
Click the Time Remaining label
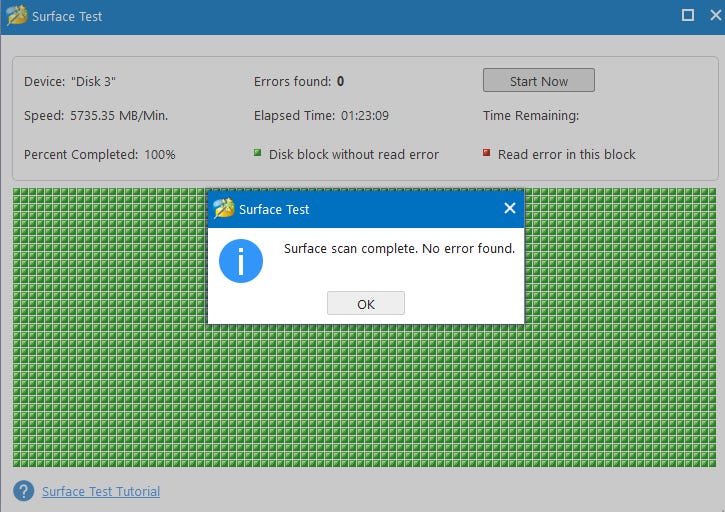531,116
